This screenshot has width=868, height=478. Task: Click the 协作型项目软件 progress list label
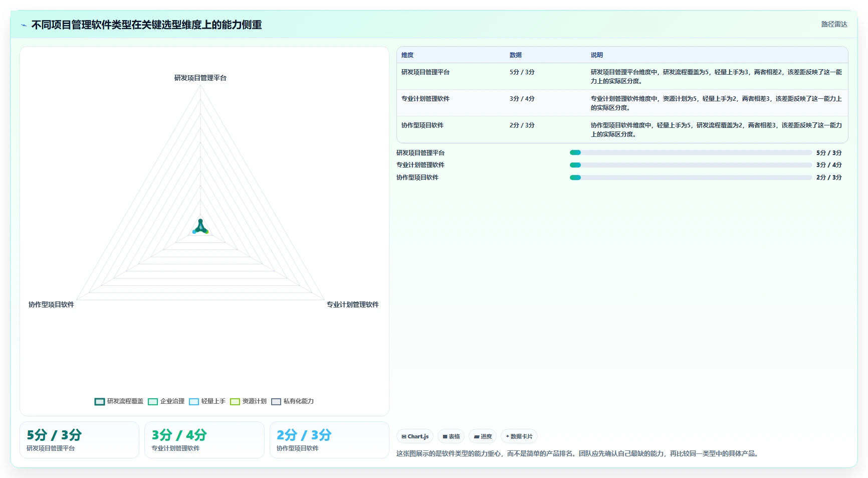417,178
